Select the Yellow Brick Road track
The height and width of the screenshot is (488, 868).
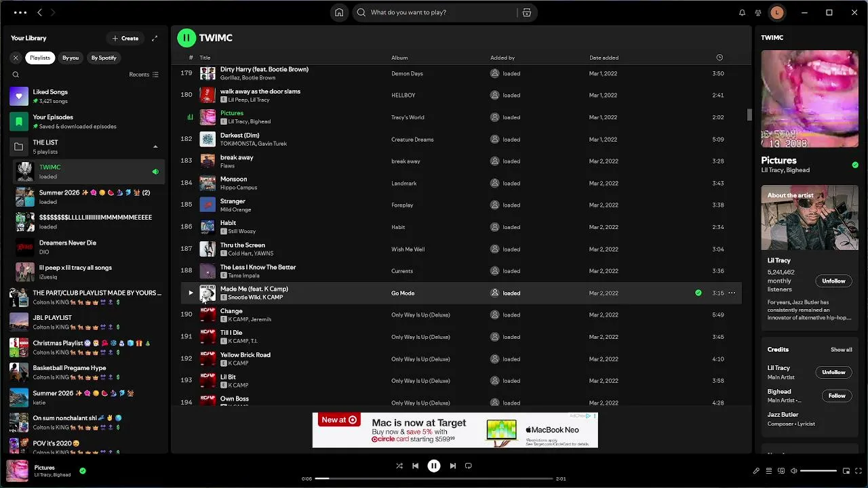[x=461, y=359]
